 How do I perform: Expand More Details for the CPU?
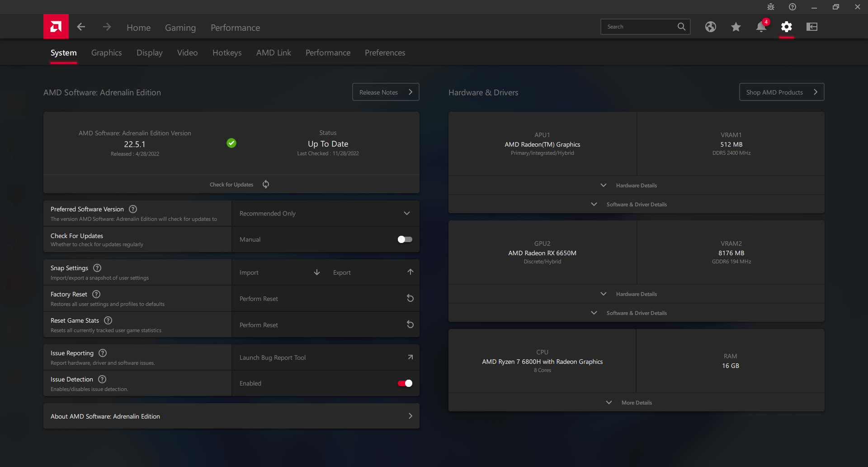637,403
